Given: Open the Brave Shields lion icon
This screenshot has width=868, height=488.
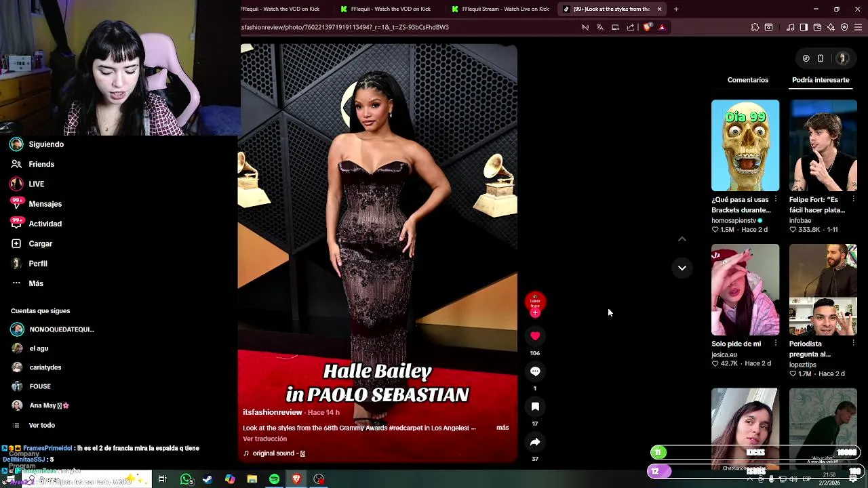Looking at the screenshot, I should click(x=647, y=27).
